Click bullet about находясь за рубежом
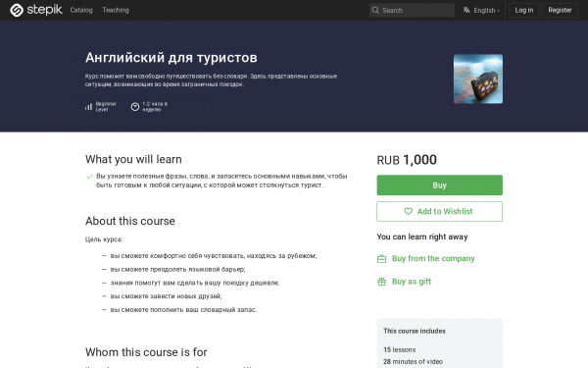Image resolution: width=588 pixels, height=368 pixels. (x=214, y=256)
